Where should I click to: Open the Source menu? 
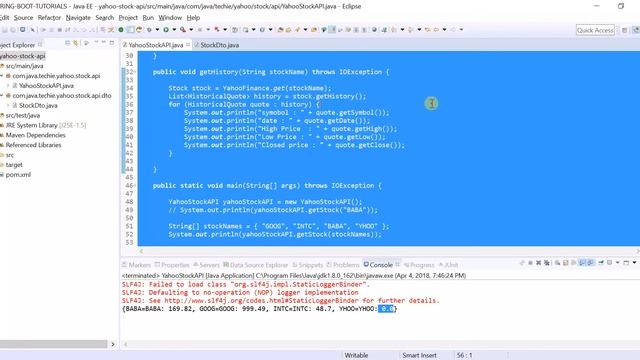(23, 18)
